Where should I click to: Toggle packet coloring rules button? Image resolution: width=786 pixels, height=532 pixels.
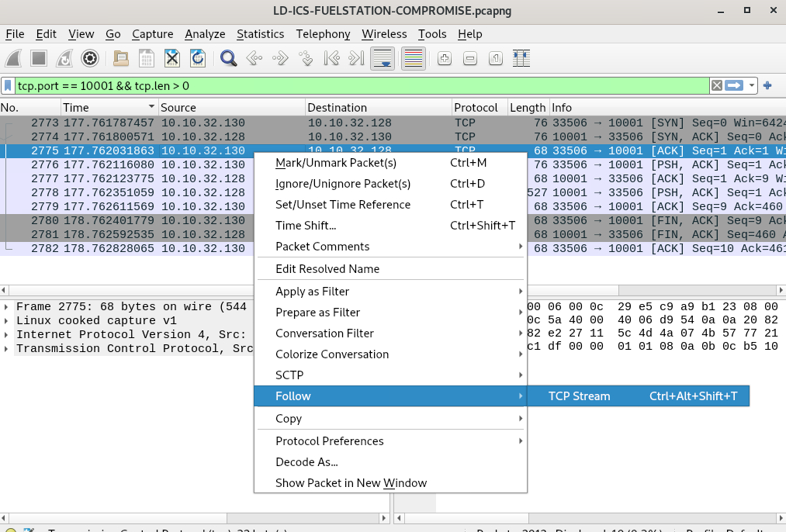413,58
